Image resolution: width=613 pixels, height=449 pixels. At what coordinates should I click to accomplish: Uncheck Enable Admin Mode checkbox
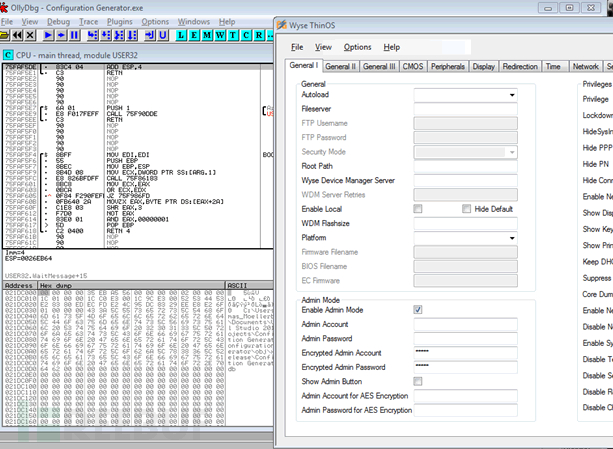point(418,310)
